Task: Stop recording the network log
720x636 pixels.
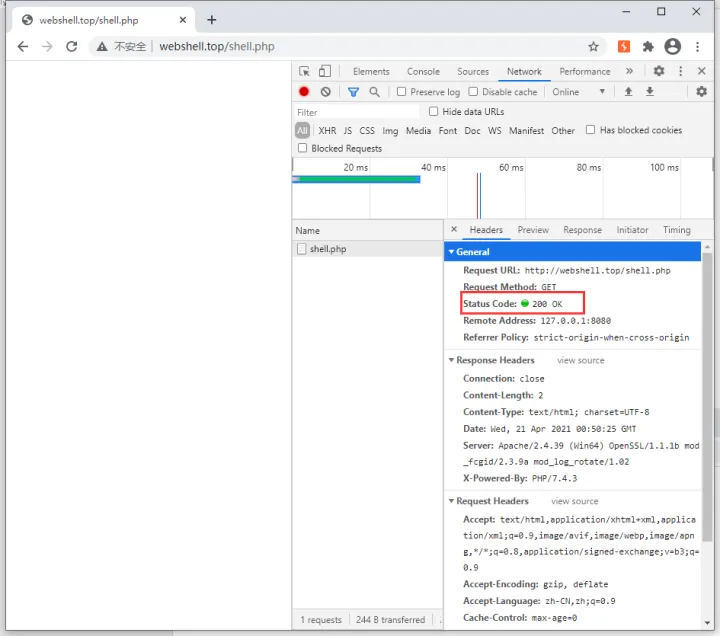Action: coord(304,92)
